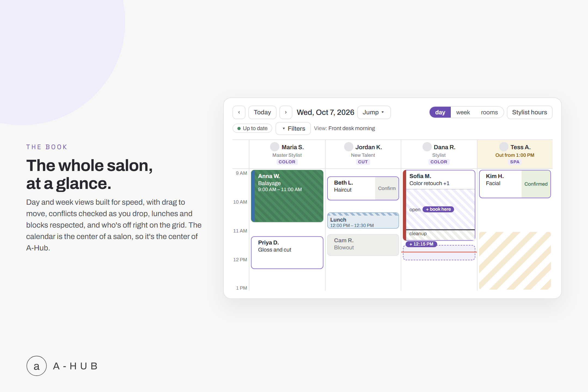Click Master Stylist role label
The height and width of the screenshot is (392, 588).
(x=287, y=155)
